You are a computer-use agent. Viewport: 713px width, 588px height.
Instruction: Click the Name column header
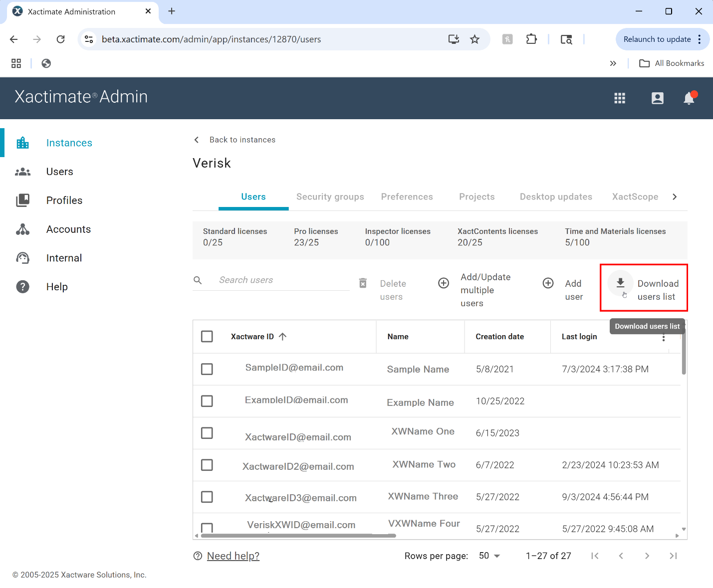(x=398, y=337)
